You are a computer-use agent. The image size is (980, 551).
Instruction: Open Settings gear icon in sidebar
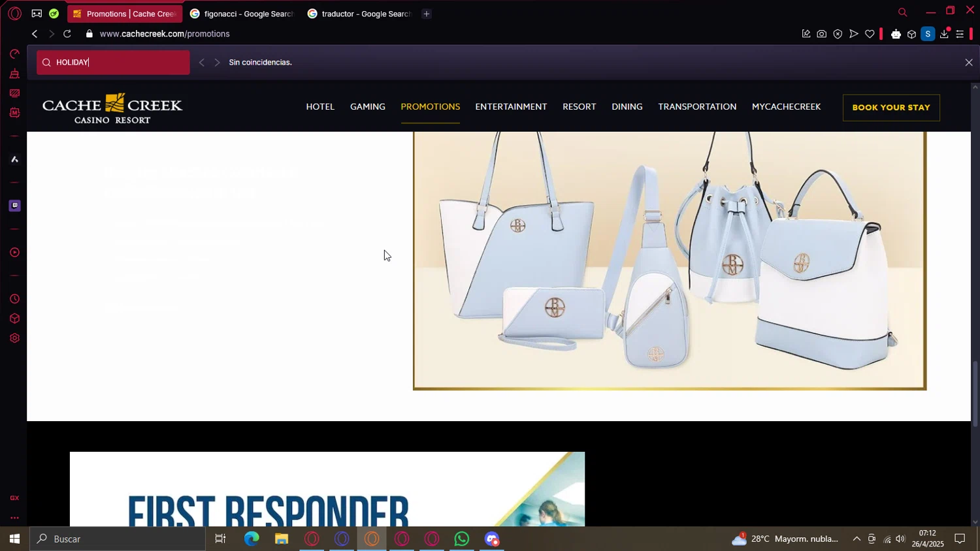point(14,338)
